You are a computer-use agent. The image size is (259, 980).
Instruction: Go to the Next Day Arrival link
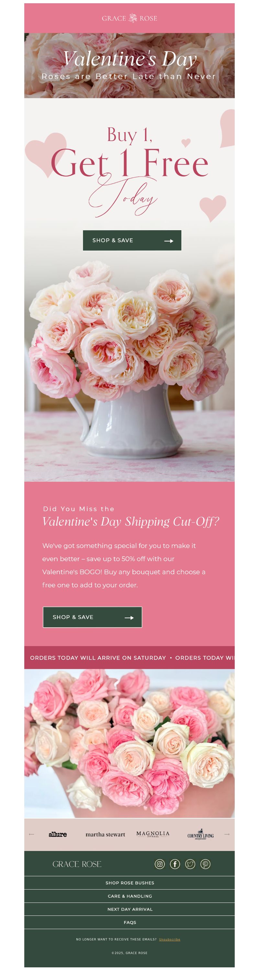129,909
